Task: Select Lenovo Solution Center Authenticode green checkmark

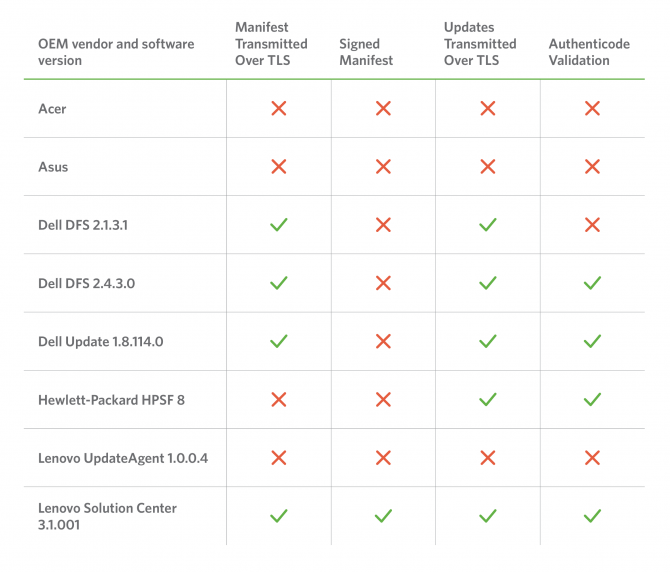Action: (592, 516)
